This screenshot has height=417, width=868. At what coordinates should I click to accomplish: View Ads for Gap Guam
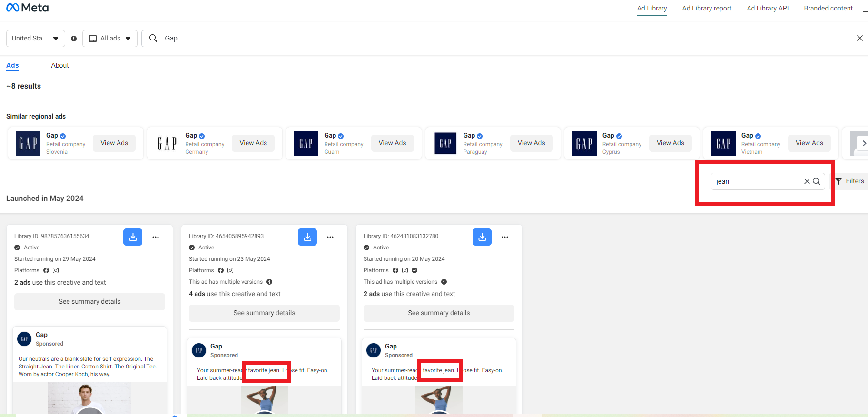tap(392, 143)
